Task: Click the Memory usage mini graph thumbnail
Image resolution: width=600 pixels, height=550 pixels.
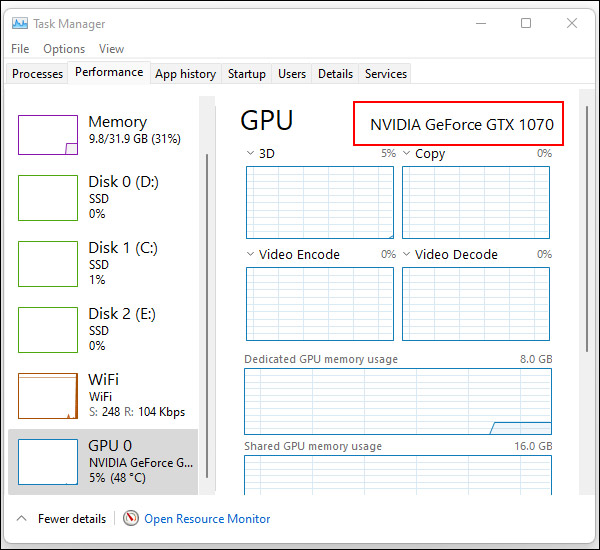Action: [x=48, y=135]
